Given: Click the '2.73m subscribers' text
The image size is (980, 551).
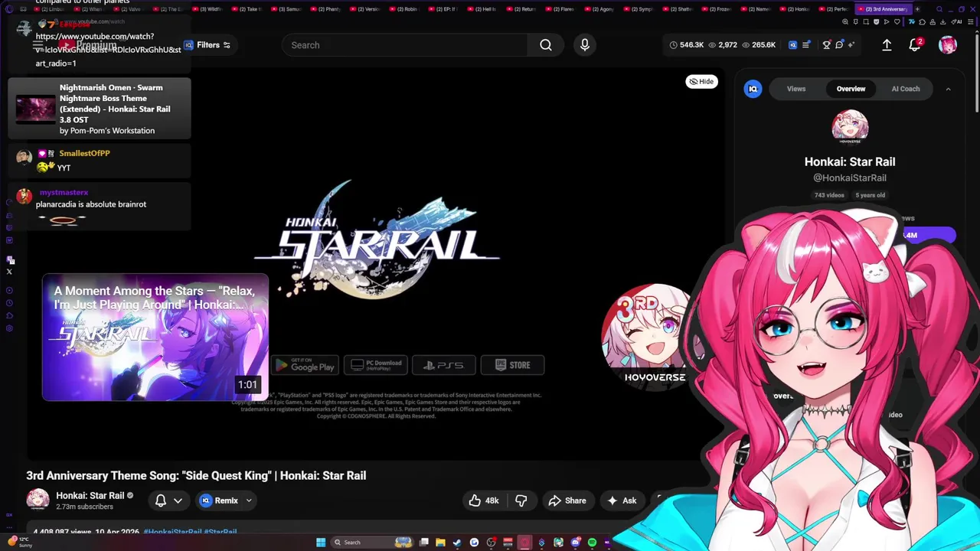Looking at the screenshot, I should (x=84, y=507).
